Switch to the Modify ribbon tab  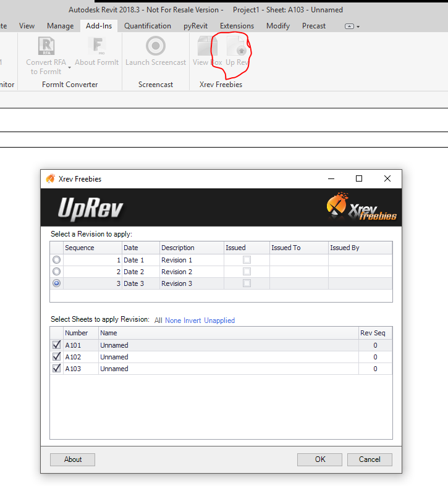(278, 26)
